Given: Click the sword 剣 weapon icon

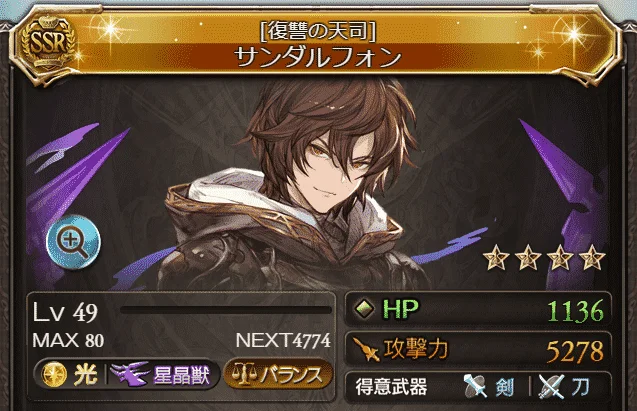Looking at the screenshot, I should (x=475, y=386).
